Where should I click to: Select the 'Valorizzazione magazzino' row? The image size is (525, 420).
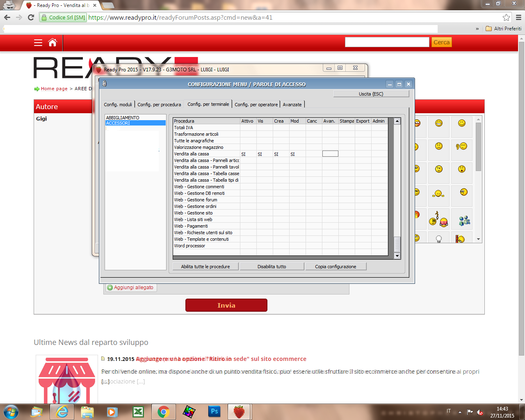[280, 147]
